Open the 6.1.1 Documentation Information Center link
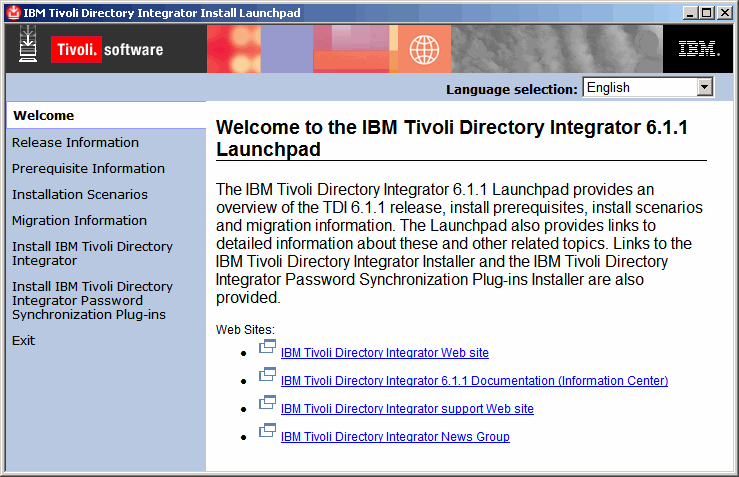This screenshot has height=477, width=739. 474,381
